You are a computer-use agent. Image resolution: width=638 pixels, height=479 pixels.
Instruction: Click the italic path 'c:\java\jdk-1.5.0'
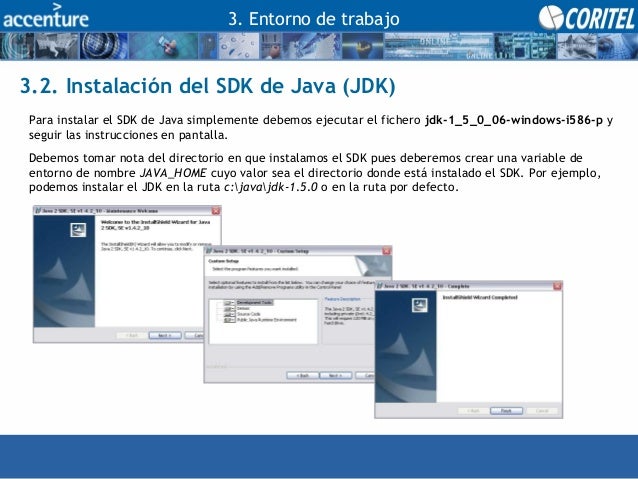[x=271, y=187]
